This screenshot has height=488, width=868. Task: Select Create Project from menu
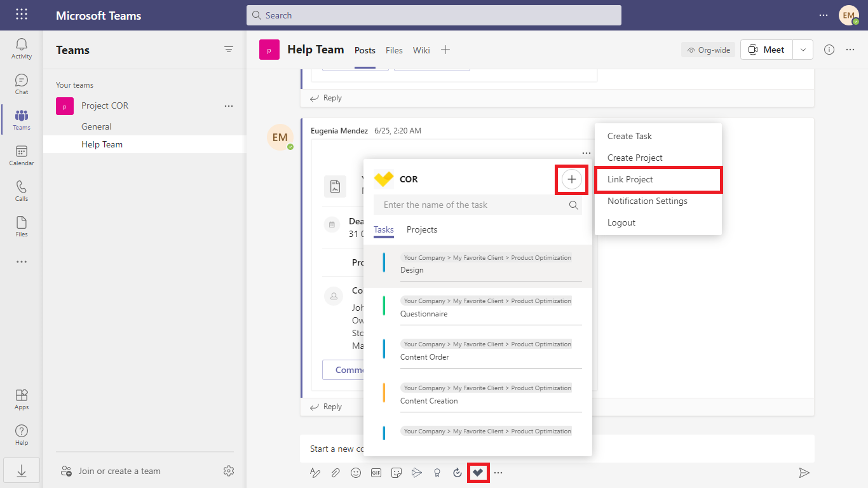658,158
